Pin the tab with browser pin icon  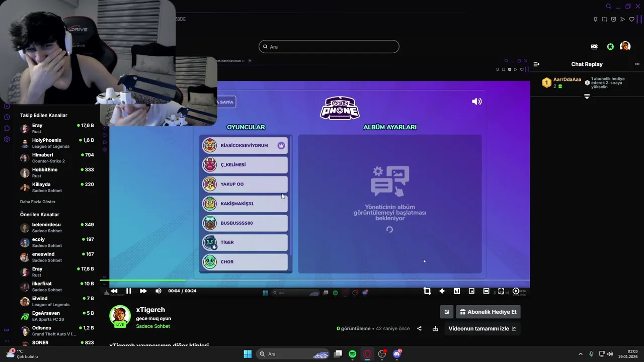595,19
